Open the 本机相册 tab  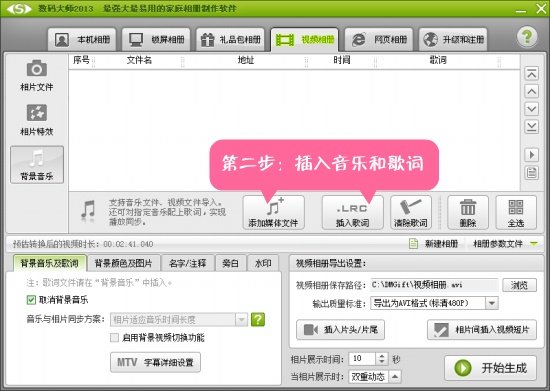(x=82, y=39)
